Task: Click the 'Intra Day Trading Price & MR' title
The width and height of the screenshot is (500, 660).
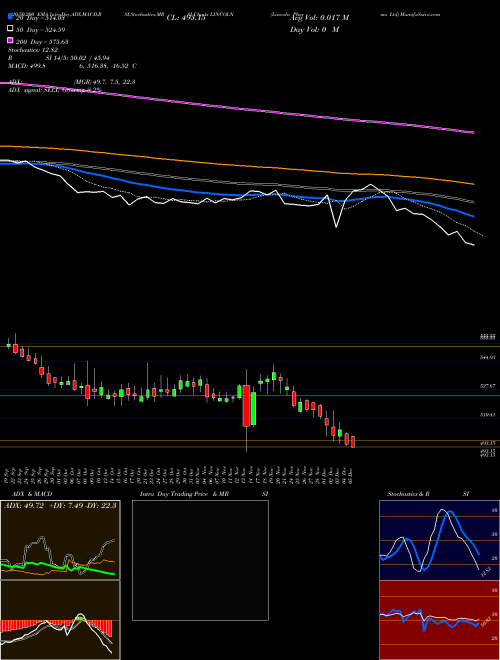Action: [184, 494]
